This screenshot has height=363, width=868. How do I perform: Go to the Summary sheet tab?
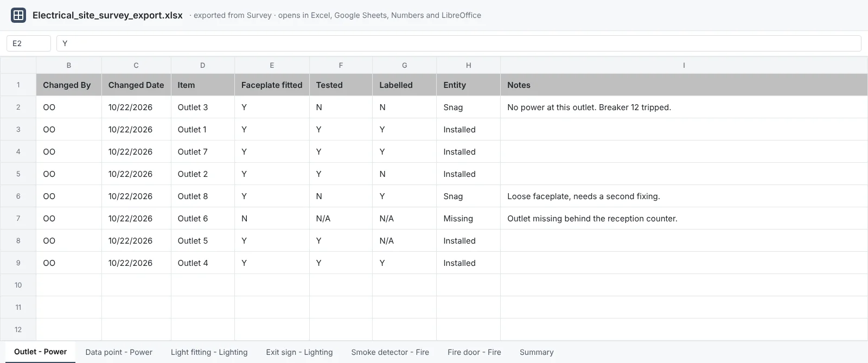537,352
